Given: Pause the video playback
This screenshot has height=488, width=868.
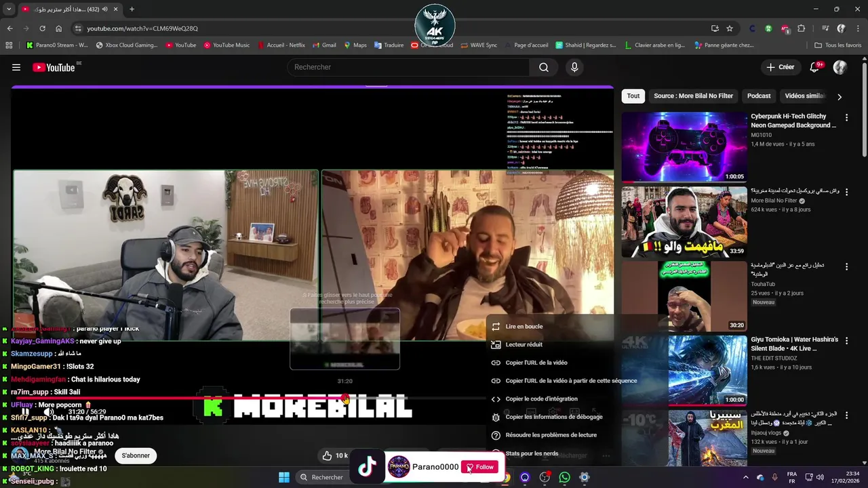Looking at the screenshot, I should tap(25, 411).
